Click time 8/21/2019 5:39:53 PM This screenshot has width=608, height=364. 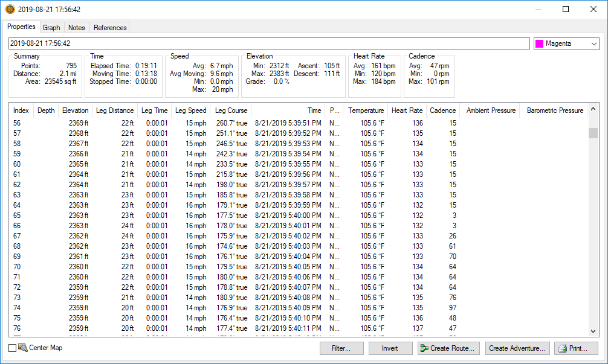288,144
